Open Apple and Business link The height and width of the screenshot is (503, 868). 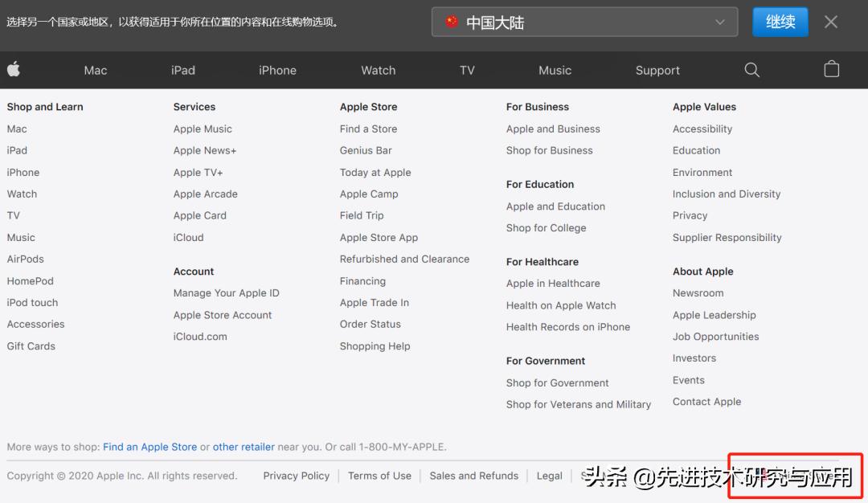553,129
